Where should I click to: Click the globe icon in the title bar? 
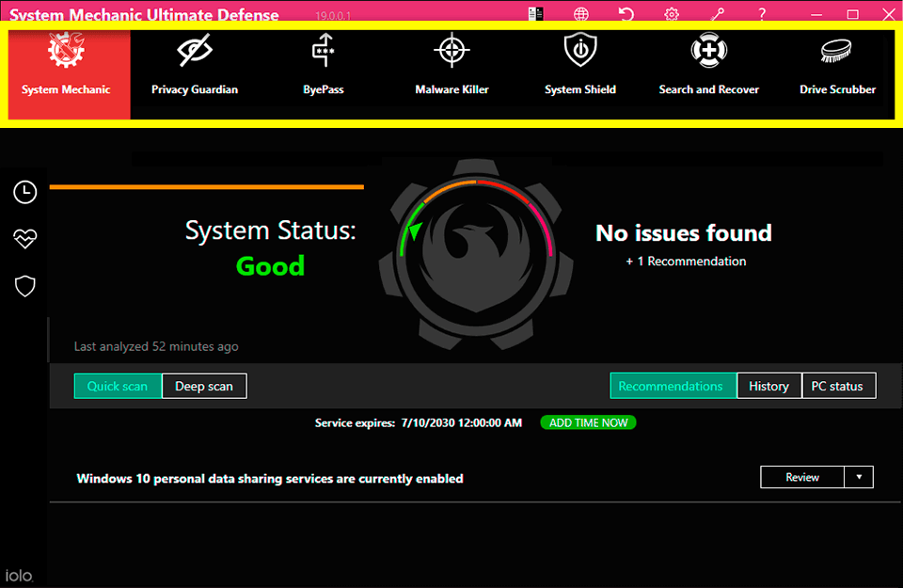point(581,14)
